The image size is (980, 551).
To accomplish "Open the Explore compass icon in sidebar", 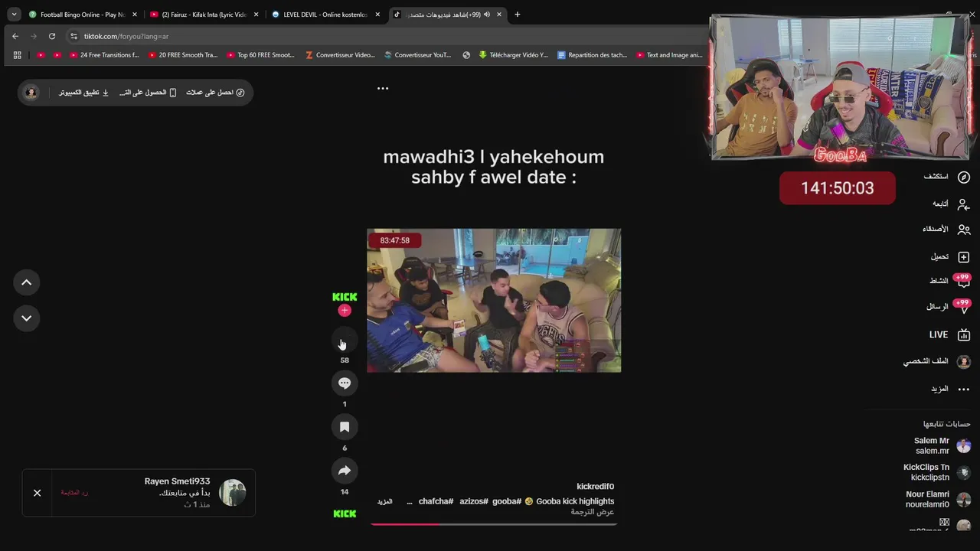I will [x=964, y=177].
